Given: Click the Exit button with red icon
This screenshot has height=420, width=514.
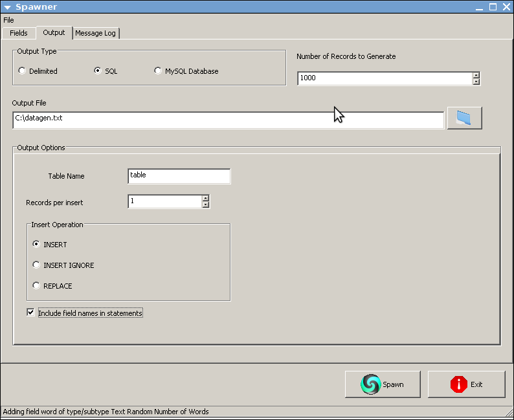Looking at the screenshot, I should pos(467,384).
